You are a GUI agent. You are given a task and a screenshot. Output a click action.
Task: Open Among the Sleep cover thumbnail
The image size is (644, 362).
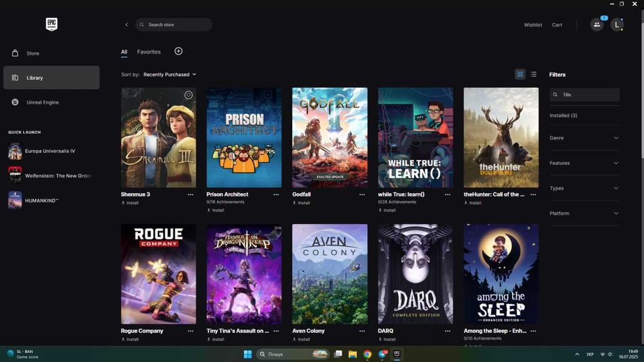point(501,274)
